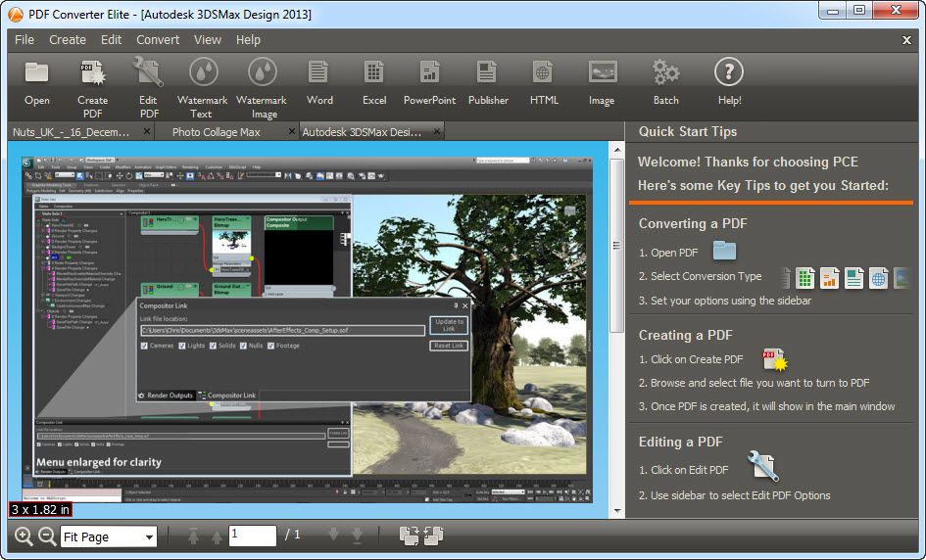The width and height of the screenshot is (926, 560).
Task: Click the Image conversion icon
Action: point(603,72)
